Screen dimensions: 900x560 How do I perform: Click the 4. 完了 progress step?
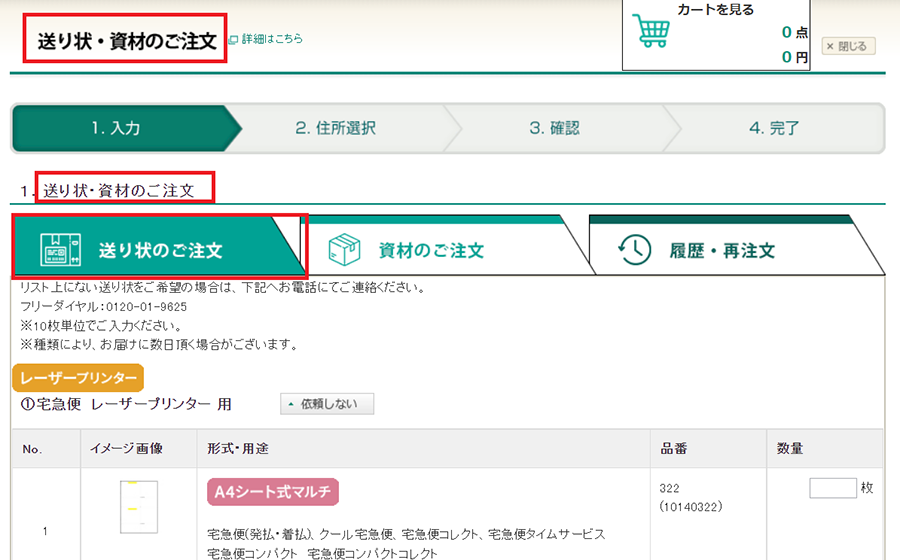coord(774,128)
